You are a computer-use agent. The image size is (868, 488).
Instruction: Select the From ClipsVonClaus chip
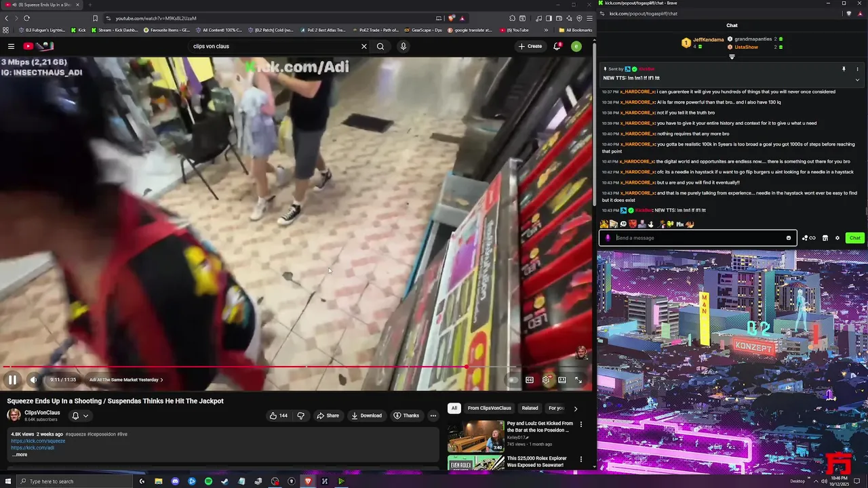point(489,408)
